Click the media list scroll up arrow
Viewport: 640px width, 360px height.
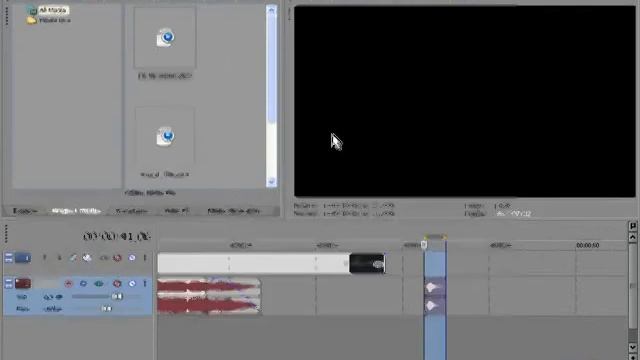[271, 10]
